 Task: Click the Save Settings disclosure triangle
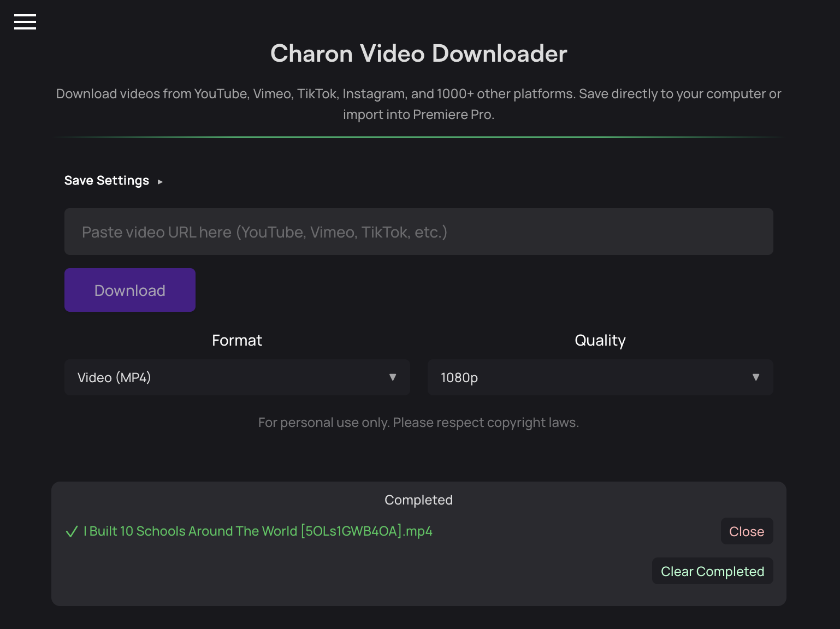pyautogui.click(x=160, y=181)
